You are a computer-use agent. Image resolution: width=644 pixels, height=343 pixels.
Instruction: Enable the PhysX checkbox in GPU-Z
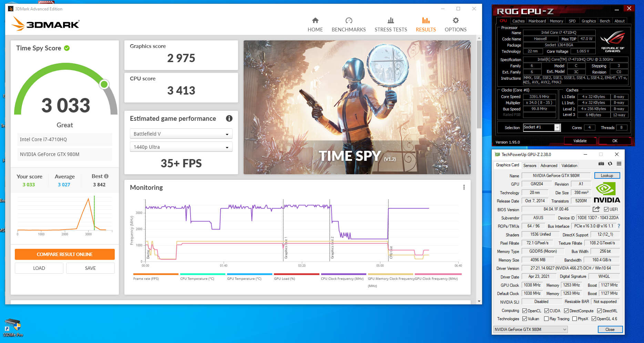574,318
